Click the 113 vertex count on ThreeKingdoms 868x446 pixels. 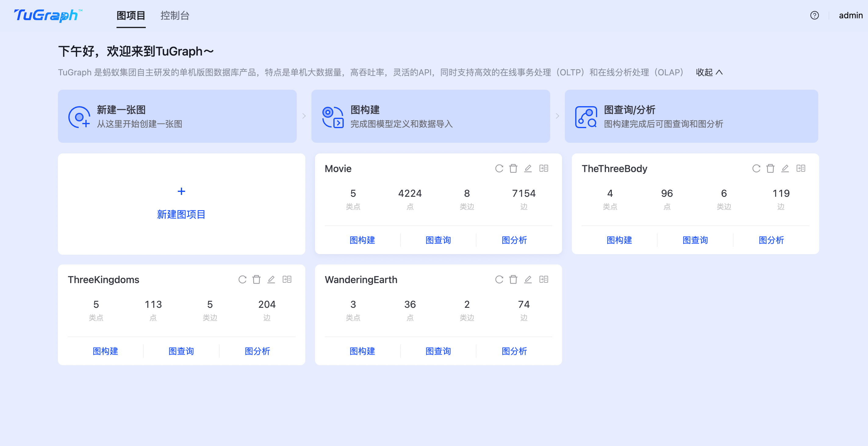click(153, 304)
